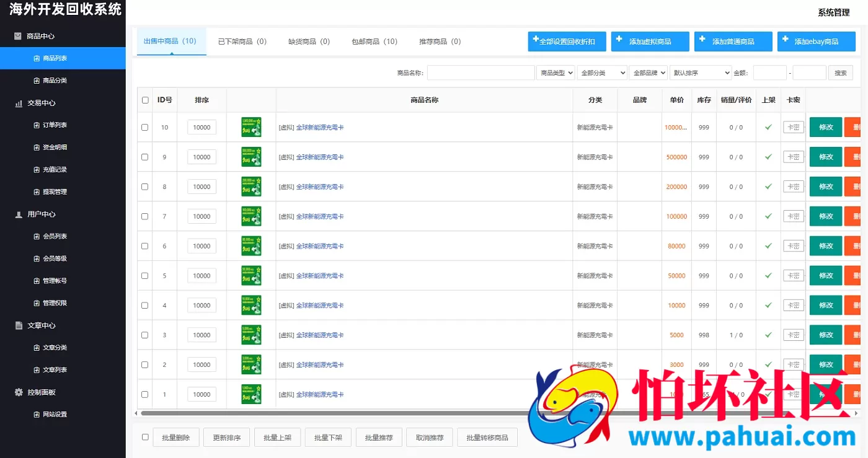Click the icon next to 会员列表

(37, 237)
